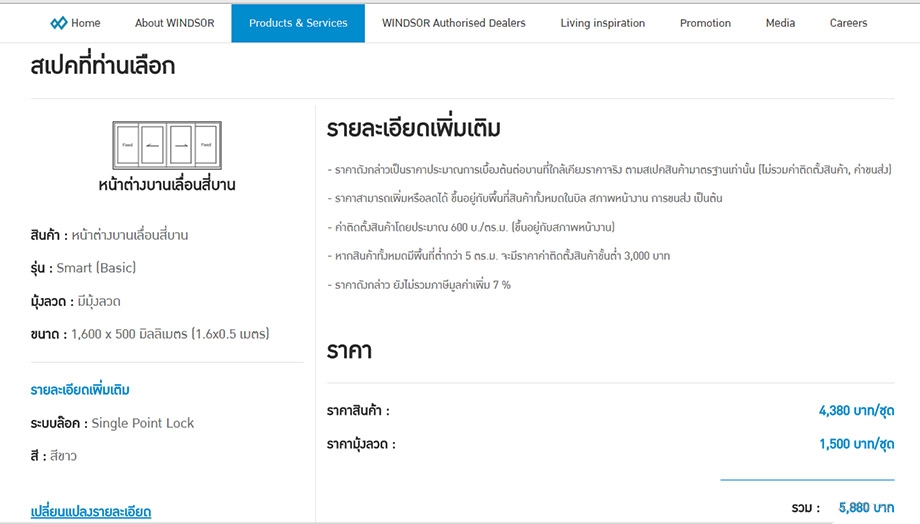Select the screen price 1,500 บาท/ชุด
Screen dimensions: 920x524
pos(857,444)
